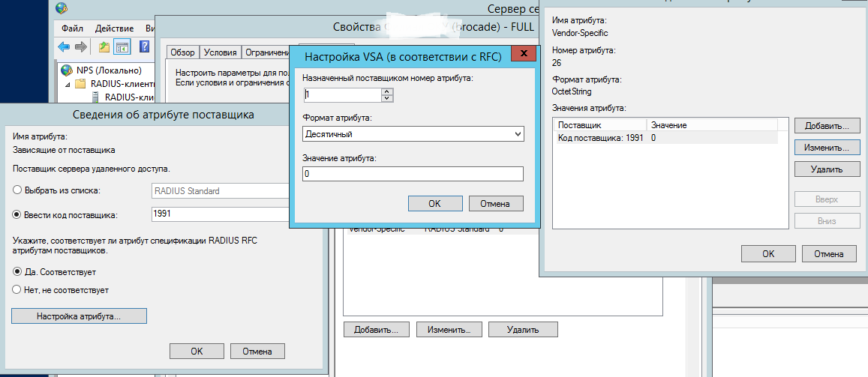The height and width of the screenshot is (377, 868).
Task: Choose 'Нет, не соответствует' radio button
Action: [x=17, y=289]
